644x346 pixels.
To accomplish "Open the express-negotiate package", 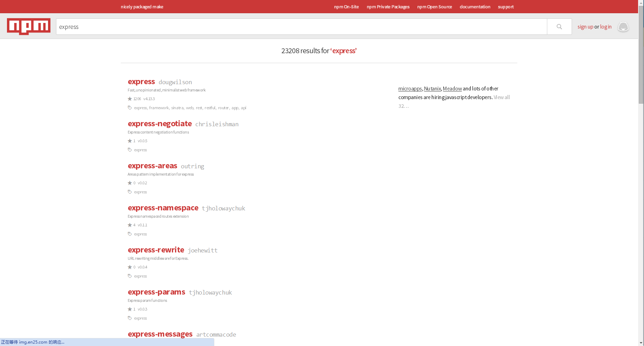I will click(x=160, y=124).
